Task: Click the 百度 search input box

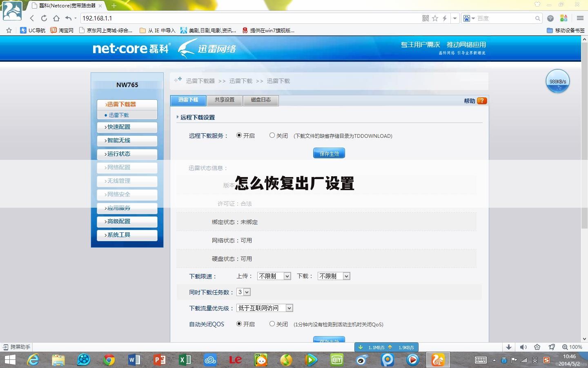Action: click(x=506, y=18)
